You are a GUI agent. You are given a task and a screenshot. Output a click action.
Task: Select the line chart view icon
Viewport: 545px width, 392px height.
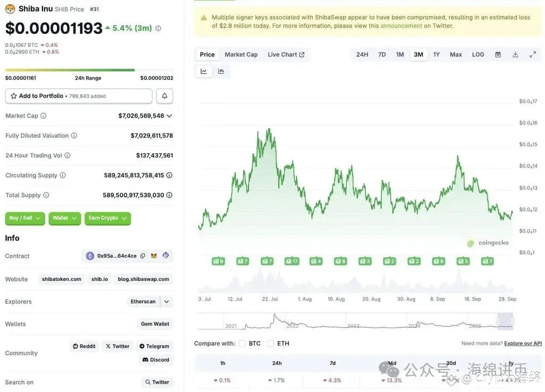(204, 71)
